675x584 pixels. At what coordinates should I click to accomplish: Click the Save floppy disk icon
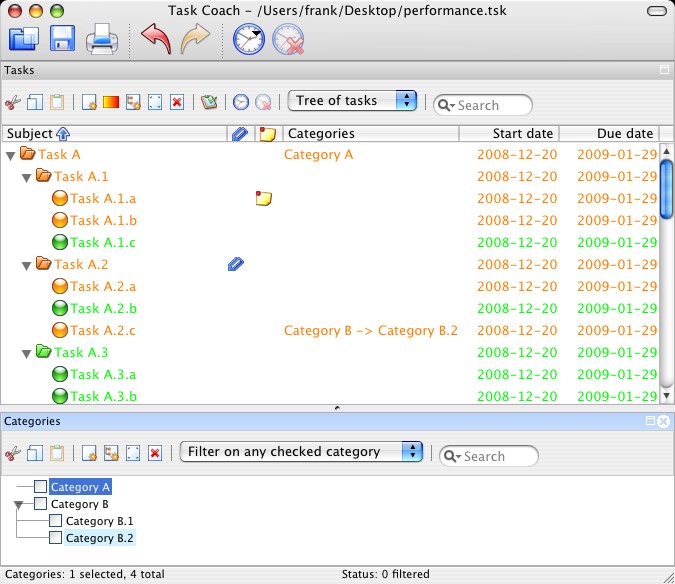[x=62, y=40]
